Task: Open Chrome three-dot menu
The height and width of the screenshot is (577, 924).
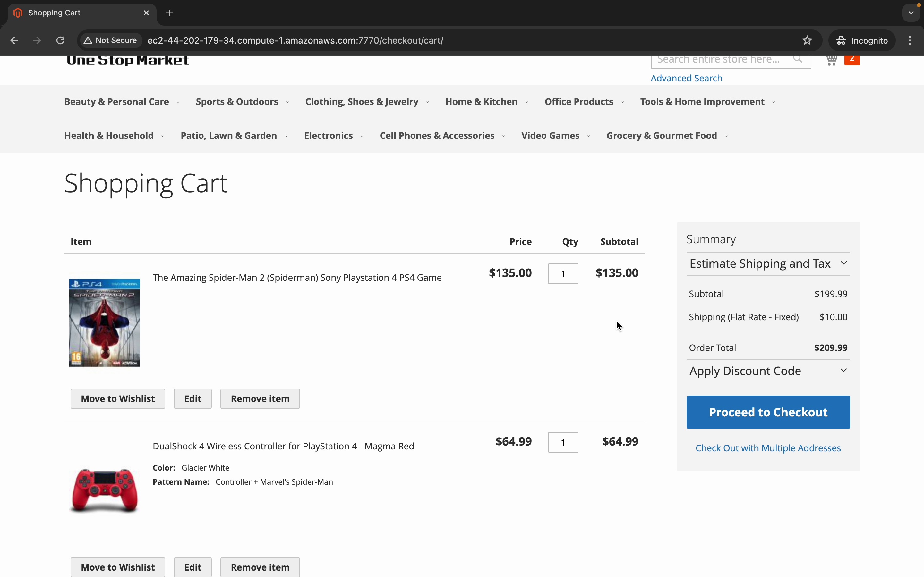Action: click(x=910, y=40)
